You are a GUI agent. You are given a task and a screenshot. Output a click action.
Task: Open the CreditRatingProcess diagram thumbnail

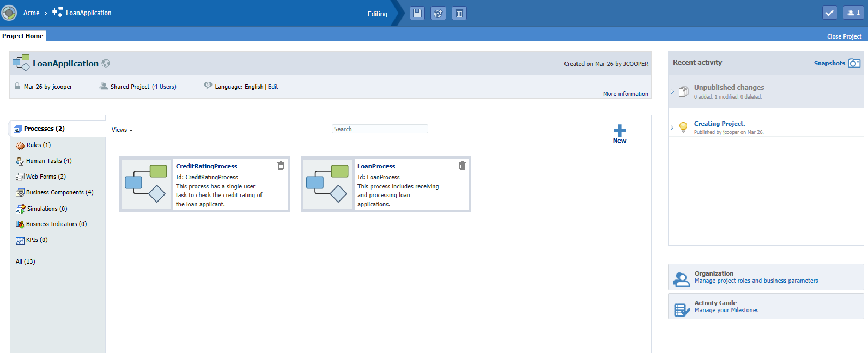pos(146,184)
